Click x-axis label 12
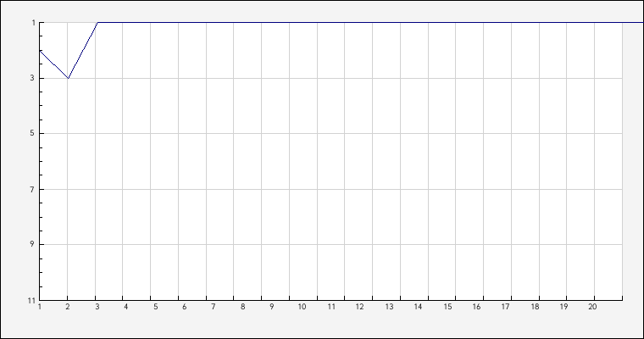The height and width of the screenshot is (339, 644). (360, 307)
